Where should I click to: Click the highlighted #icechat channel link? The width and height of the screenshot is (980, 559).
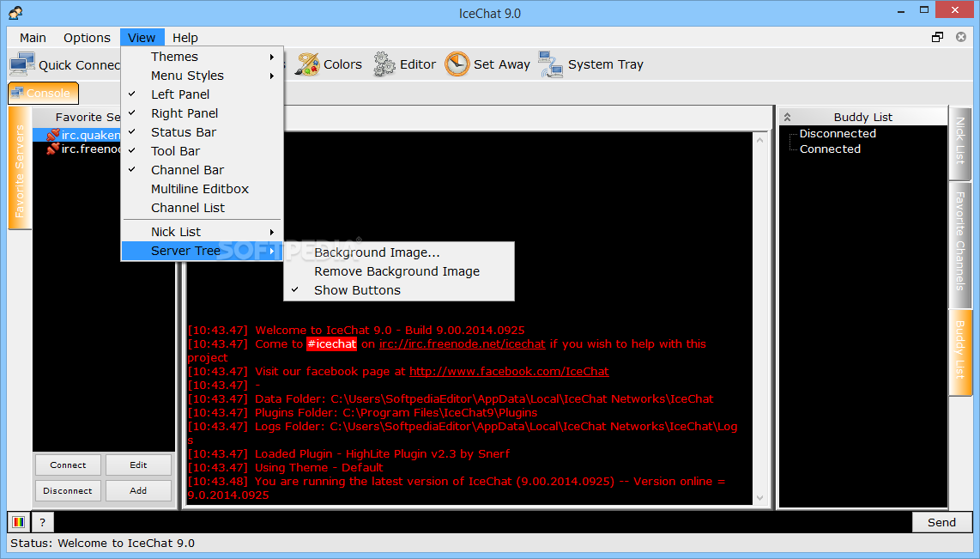click(x=331, y=344)
